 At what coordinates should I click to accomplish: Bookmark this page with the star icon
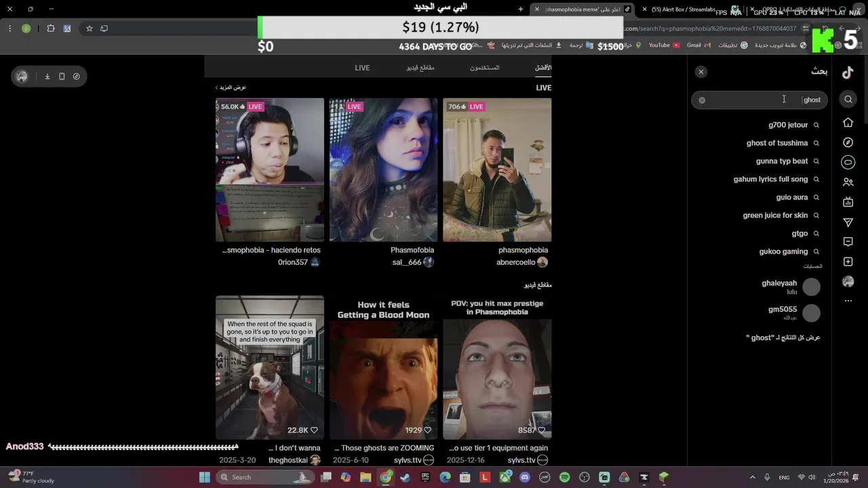tap(89, 28)
